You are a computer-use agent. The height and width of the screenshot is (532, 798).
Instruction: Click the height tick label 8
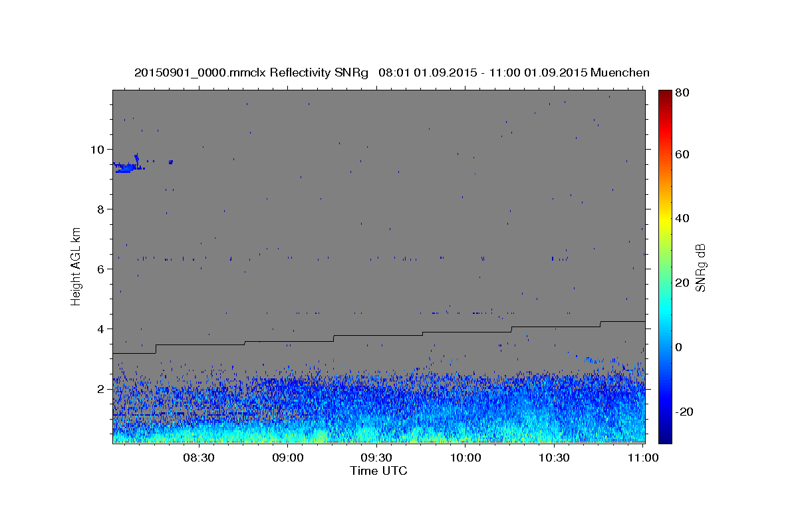point(101,209)
